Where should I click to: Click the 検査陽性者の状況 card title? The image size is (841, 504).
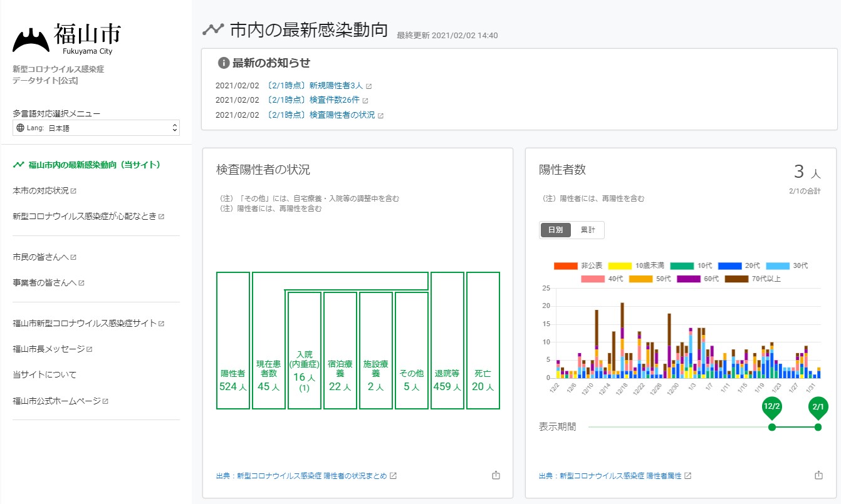[263, 170]
